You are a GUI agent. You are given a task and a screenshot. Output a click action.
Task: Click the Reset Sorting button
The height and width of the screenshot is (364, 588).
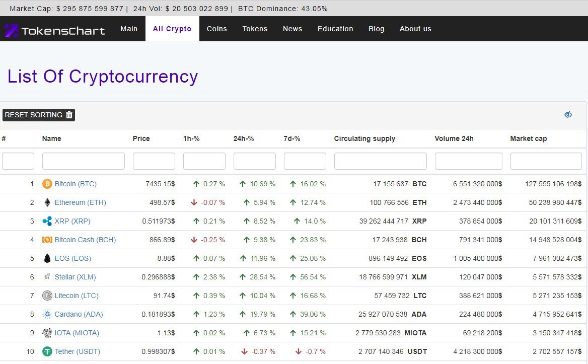pyautogui.click(x=39, y=115)
